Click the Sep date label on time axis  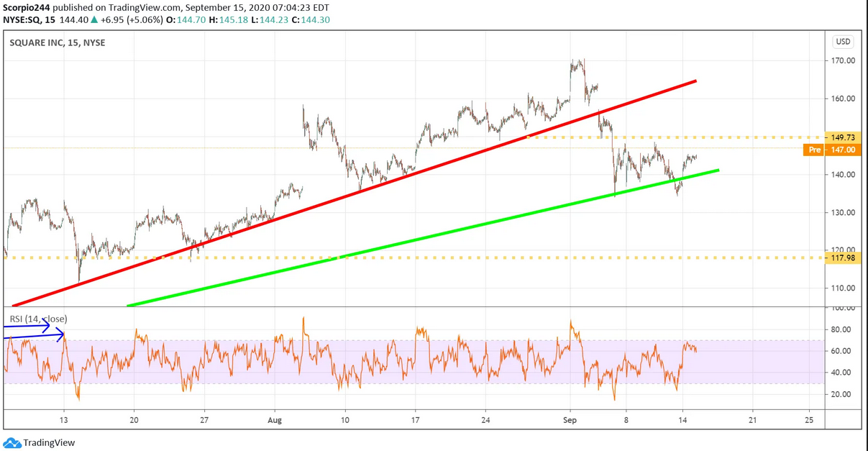pos(570,419)
